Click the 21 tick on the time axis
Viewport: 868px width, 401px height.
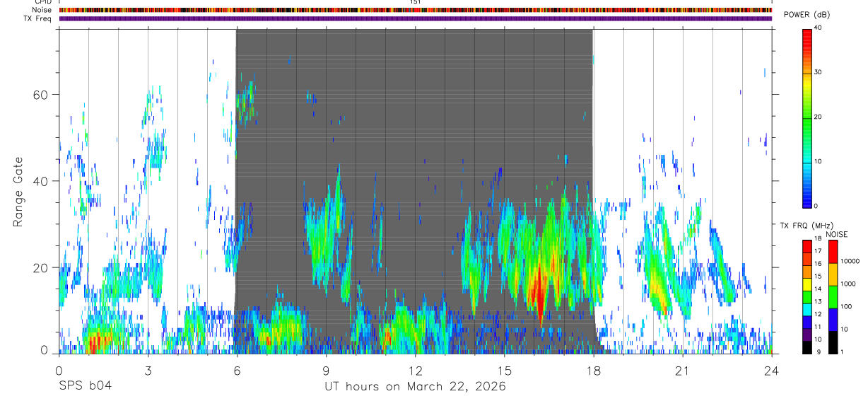682,371
